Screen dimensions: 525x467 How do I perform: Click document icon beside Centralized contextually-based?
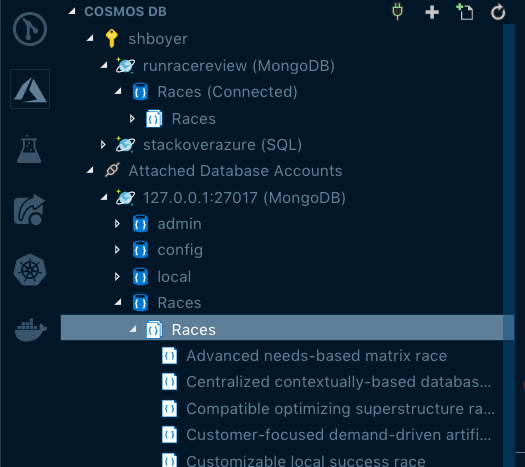pos(169,382)
